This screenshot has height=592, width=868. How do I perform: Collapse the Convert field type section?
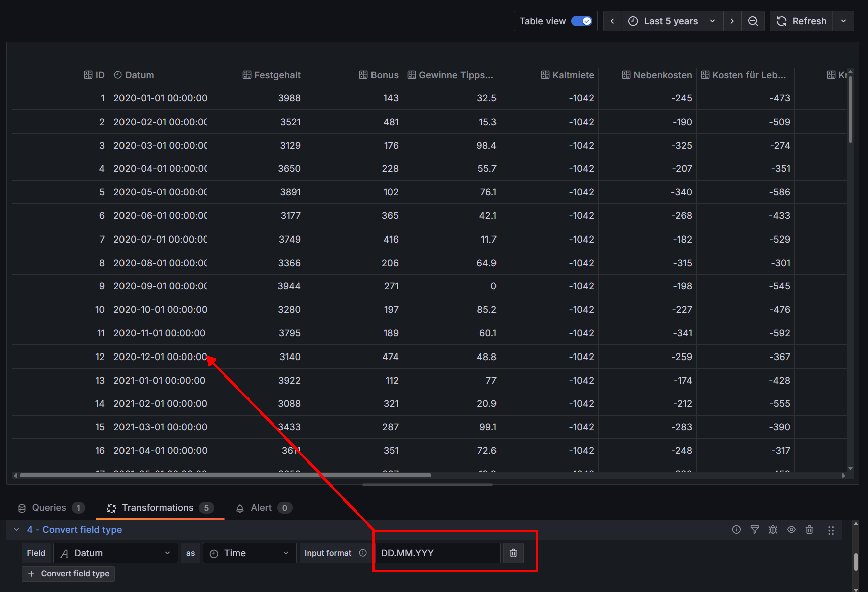[17, 530]
